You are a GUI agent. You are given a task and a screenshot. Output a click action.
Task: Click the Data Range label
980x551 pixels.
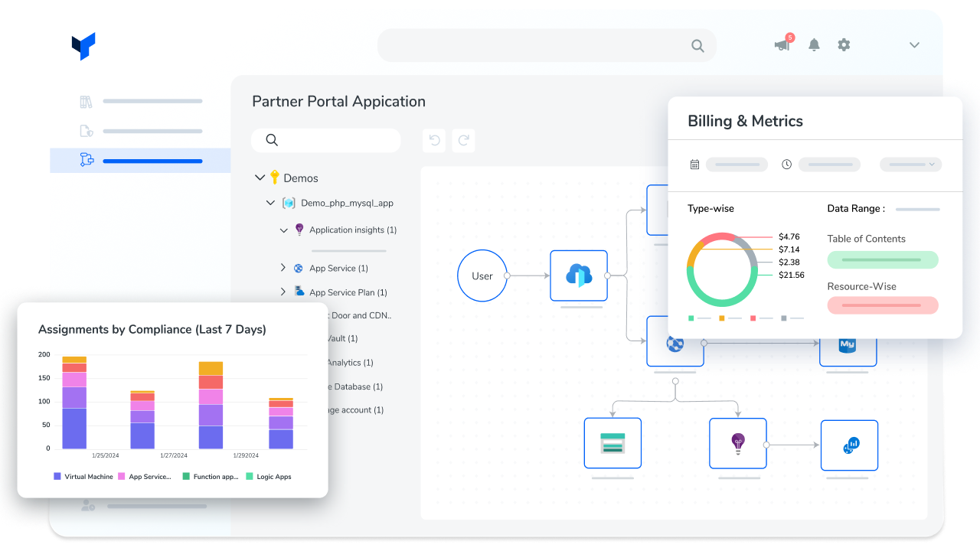(x=856, y=208)
